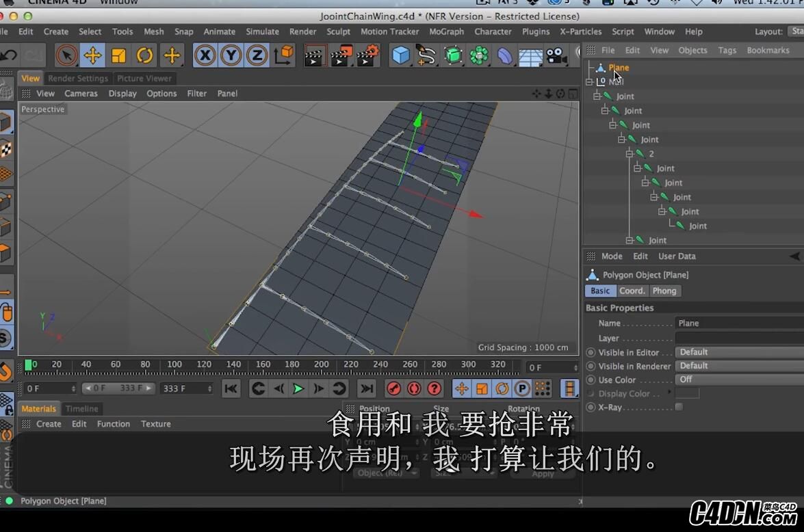The height and width of the screenshot is (532, 804).
Task: Toggle parameter keyframe recording
Action: (x=522, y=388)
